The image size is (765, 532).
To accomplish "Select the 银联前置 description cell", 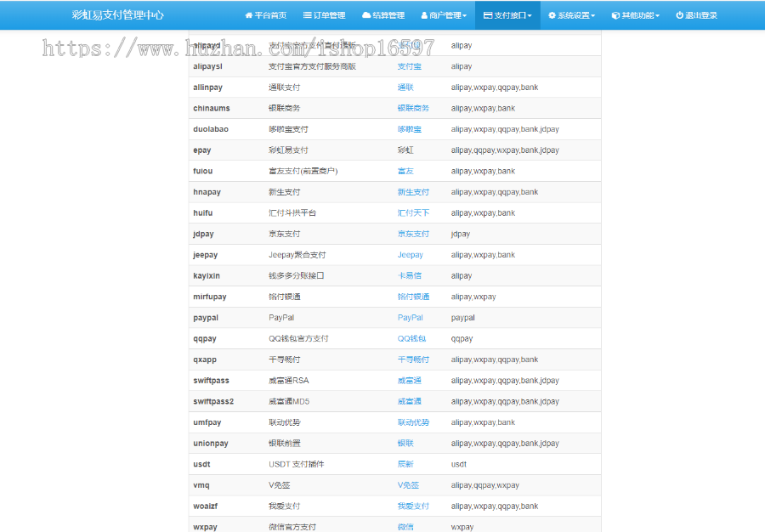I will point(285,444).
